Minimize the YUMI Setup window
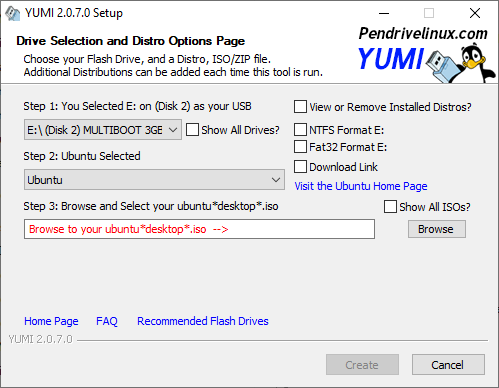Image resolution: width=499 pixels, height=388 pixels. tap(384, 13)
